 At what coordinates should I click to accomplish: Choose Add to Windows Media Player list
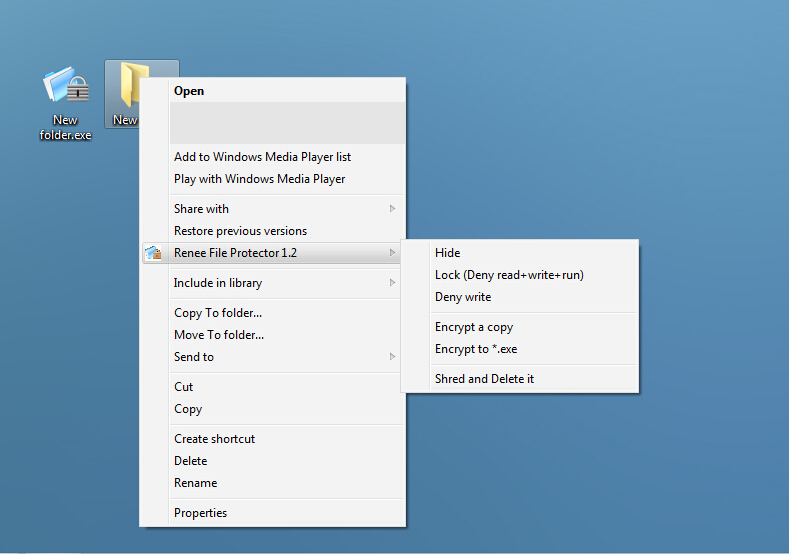262,157
